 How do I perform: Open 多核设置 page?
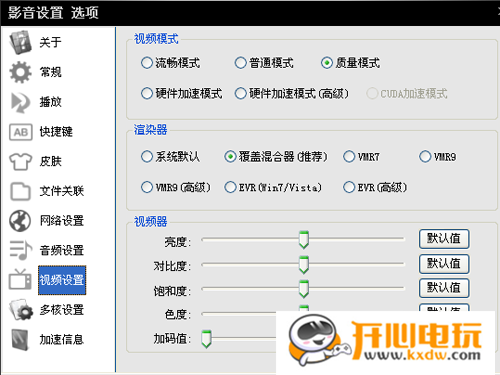tap(62, 310)
